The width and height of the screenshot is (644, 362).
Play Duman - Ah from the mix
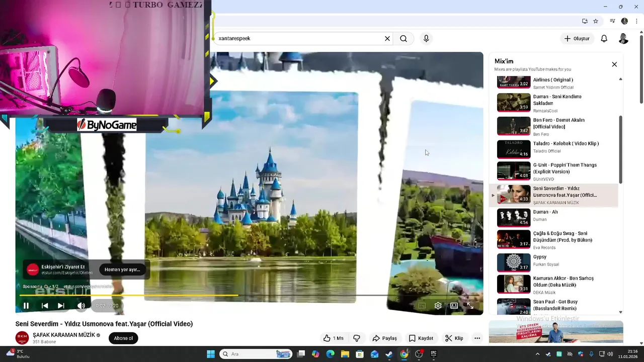(553, 217)
